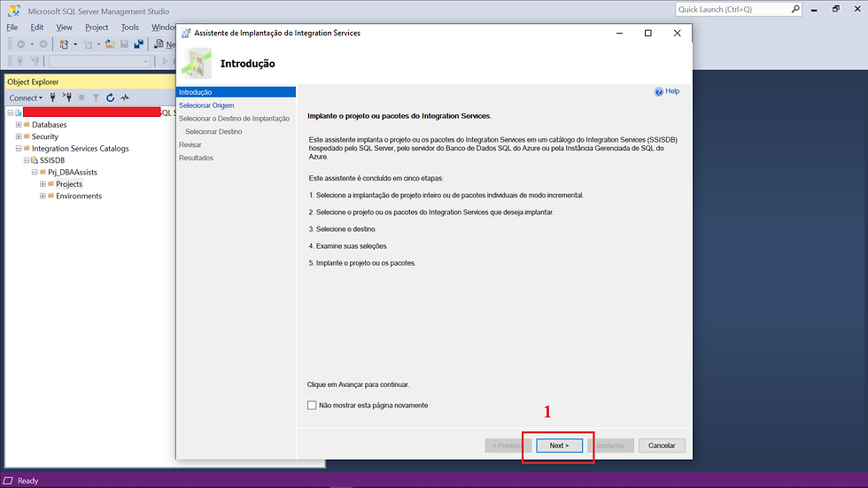Click the Quick Launch magnifier icon

[795, 9]
